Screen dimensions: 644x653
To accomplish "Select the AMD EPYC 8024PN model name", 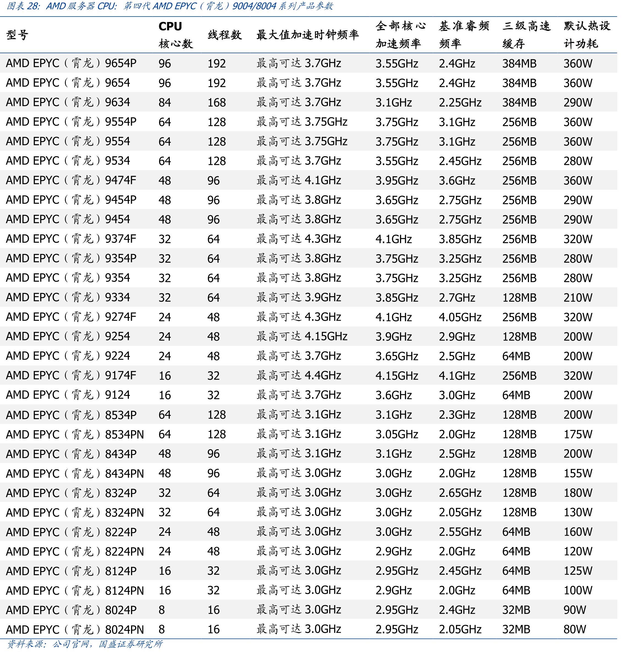I will tap(75, 629).
